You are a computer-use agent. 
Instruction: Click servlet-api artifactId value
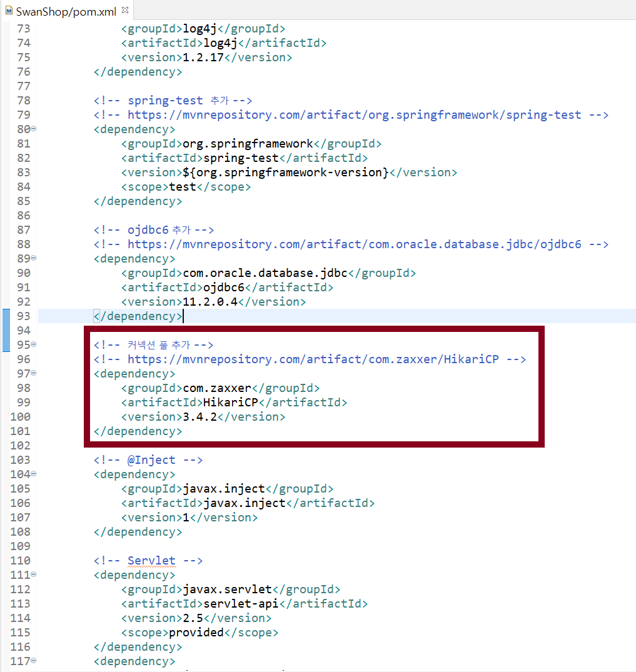pos(241,604)
